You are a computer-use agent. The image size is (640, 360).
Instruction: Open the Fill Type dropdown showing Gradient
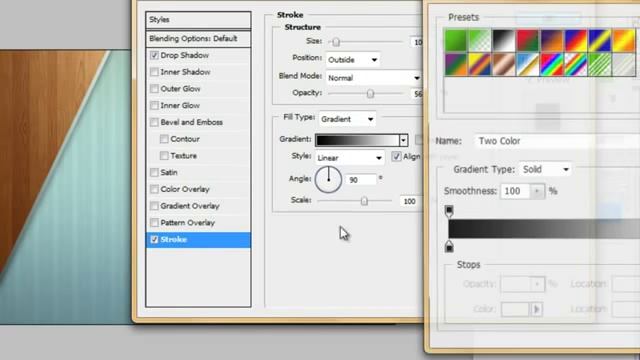tap(347, 119)
